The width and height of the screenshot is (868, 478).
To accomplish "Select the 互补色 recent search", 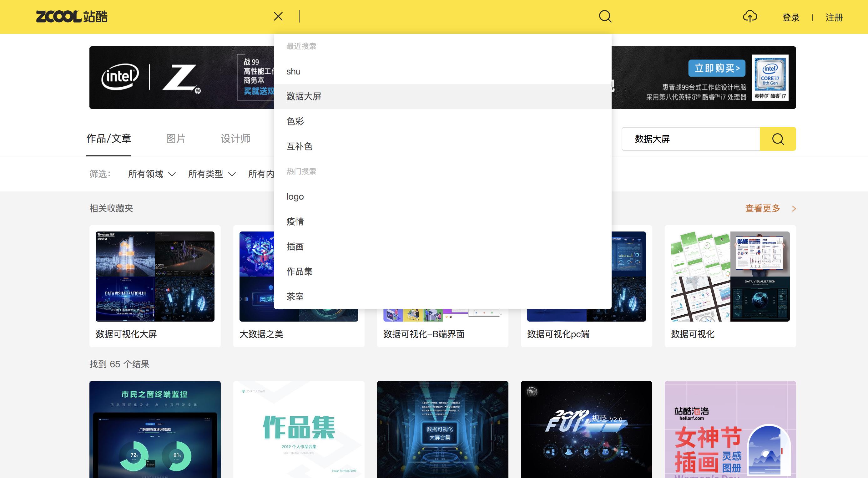I will [299, 146].
